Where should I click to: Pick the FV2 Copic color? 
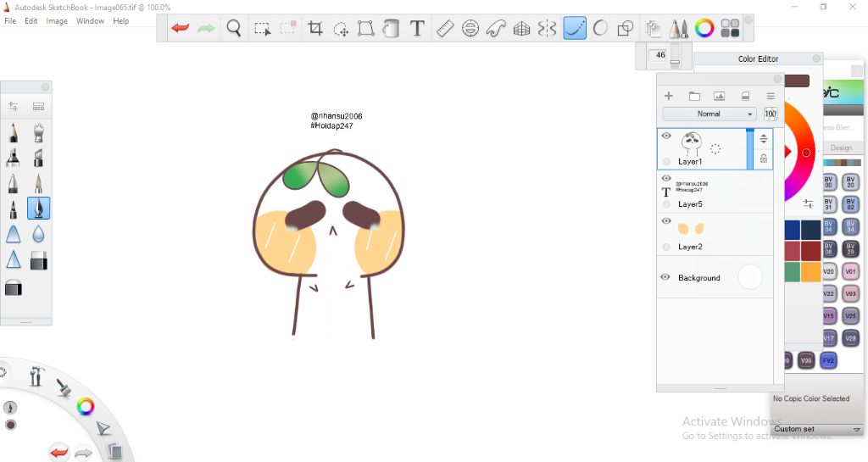(828, 360)
